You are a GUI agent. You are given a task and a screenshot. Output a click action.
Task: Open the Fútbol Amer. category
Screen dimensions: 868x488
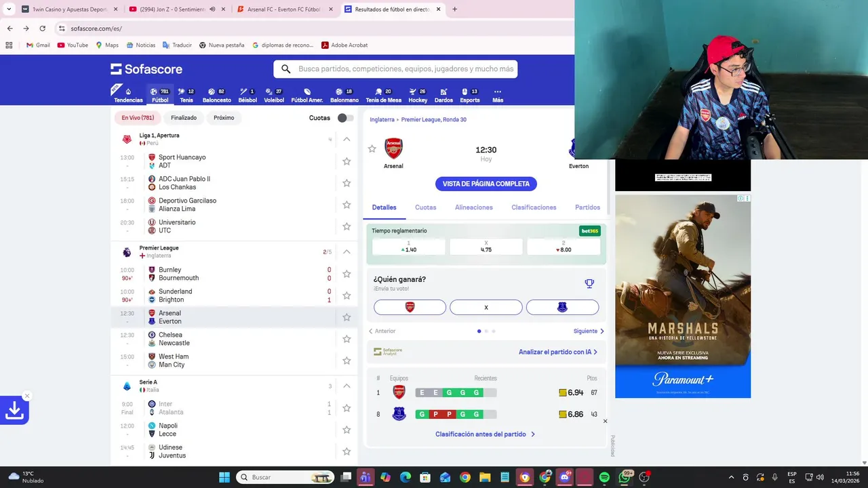[x=307, y=96]
